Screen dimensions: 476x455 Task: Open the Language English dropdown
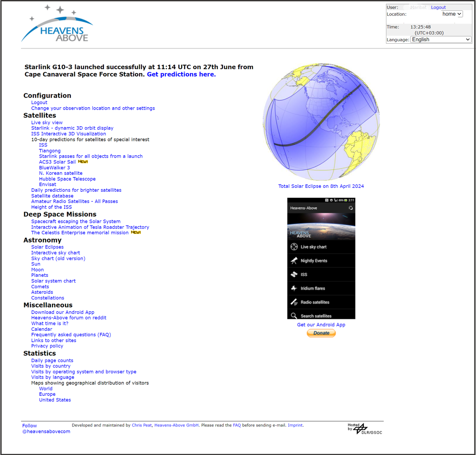coord(441,39)
